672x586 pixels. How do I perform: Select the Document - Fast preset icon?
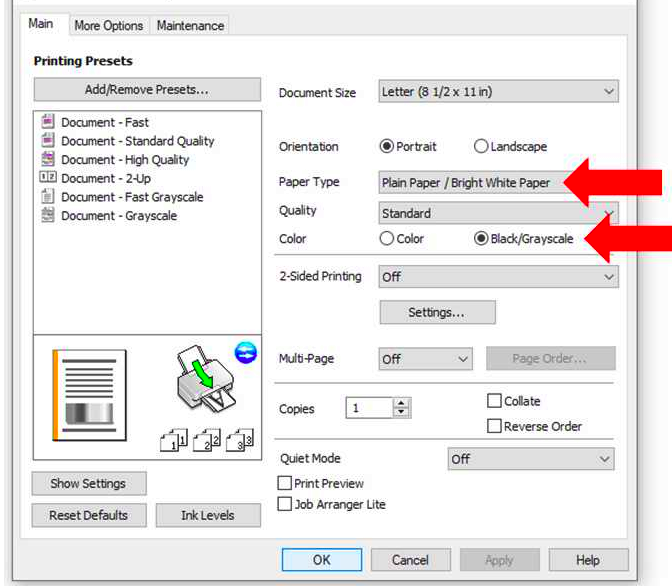(x=47, y=122)
